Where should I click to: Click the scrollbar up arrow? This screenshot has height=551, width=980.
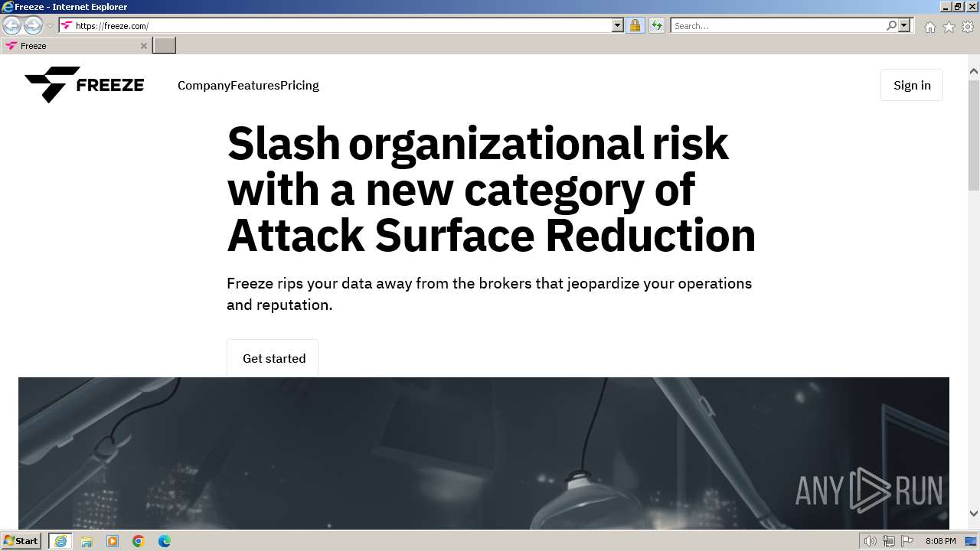[974, 72]
